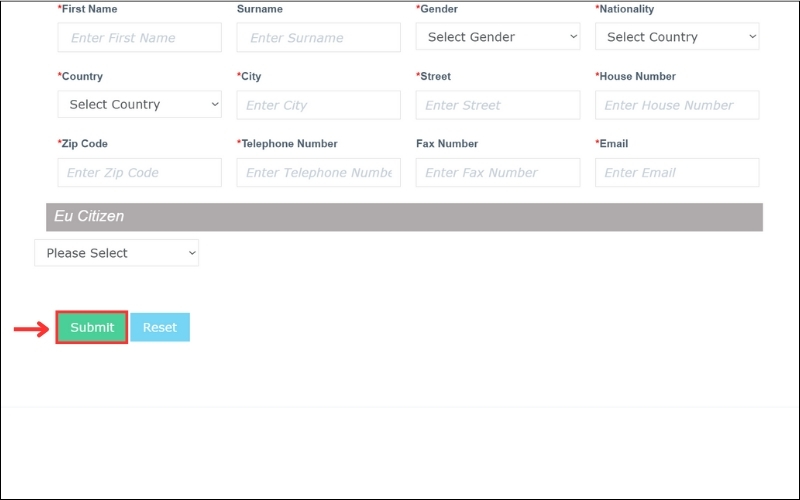Viewport: 800px width, 500px height.
Task: Click the Email label text
Action: pos(613,144)
